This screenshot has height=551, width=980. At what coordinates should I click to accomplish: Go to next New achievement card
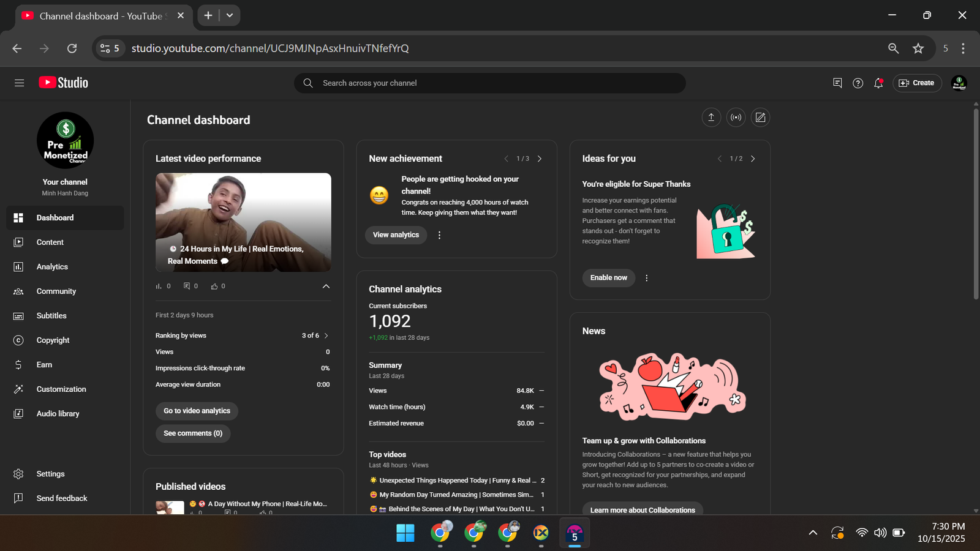[x=540, y=159]
